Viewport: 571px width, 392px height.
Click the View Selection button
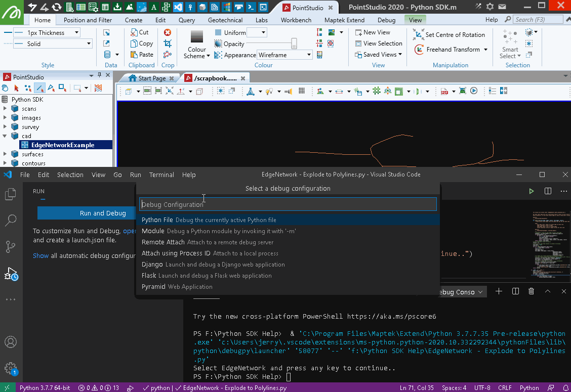tap(379, 43)
